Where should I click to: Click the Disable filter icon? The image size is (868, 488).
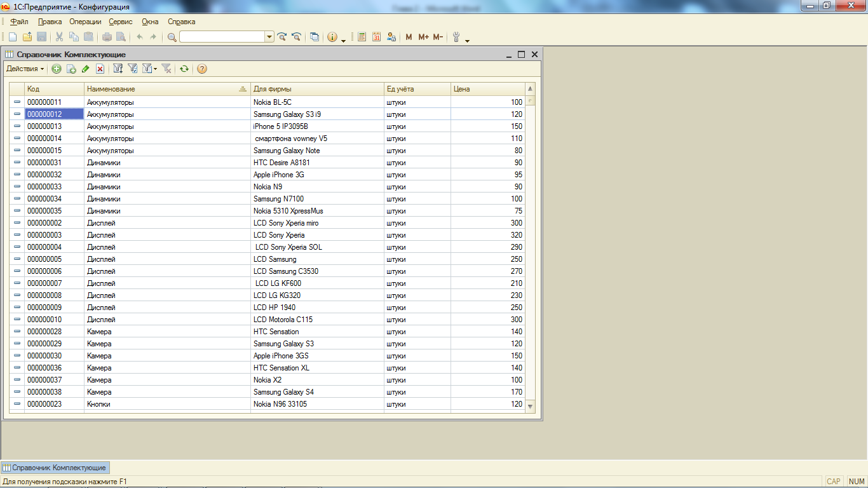[166, 69]
